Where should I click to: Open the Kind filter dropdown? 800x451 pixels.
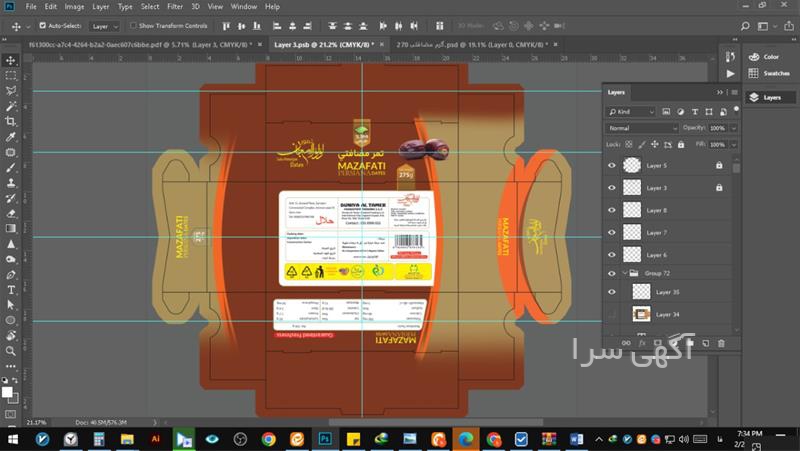631,112
